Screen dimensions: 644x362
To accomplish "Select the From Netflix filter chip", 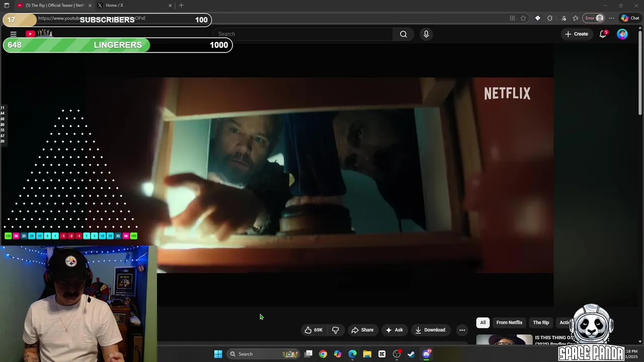I will point(509,323).
